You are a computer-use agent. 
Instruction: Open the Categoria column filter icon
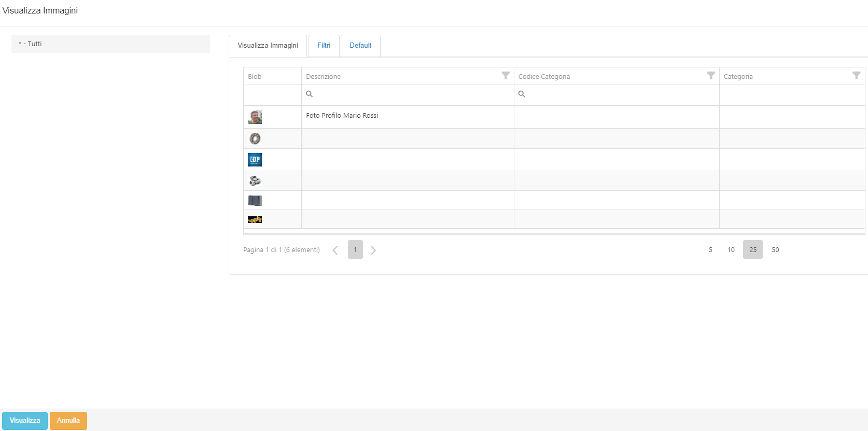(857, 76)
